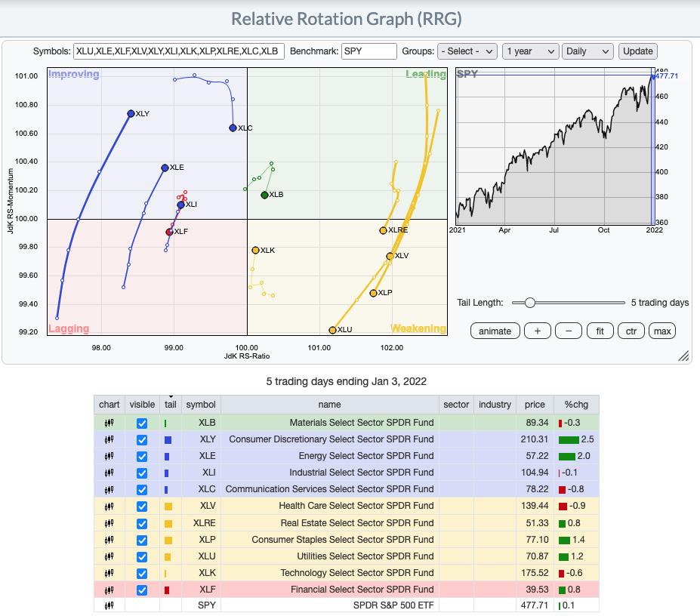Focus the Symbols input field
Image resolution: width=700 pixels, height=616 pixels.
pos(178,51)
